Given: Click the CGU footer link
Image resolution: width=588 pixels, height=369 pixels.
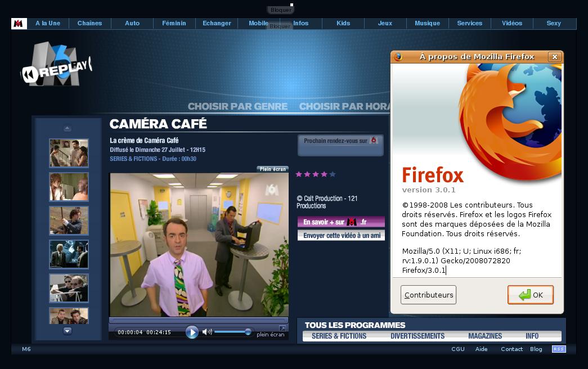Looking at the screenshot, I should coord(458,349).
